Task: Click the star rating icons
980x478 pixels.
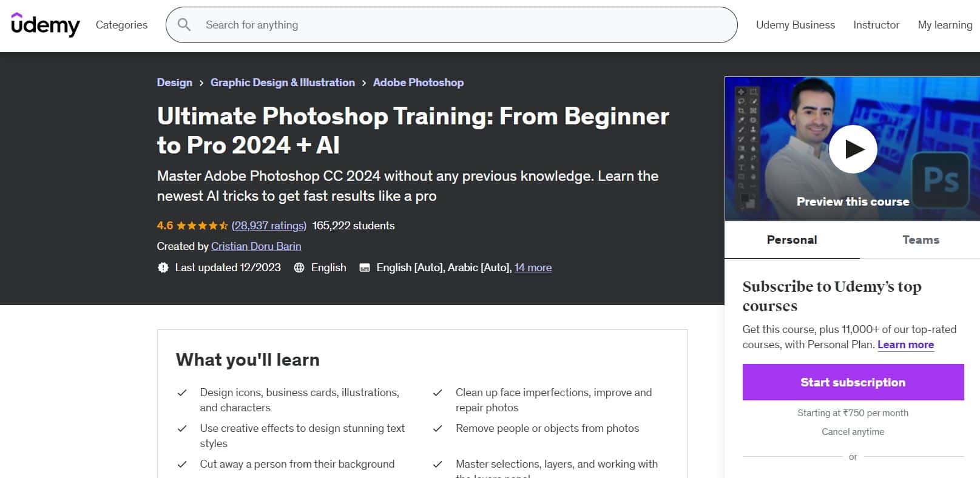Action: pyautogui.click(x=202, y=226)
